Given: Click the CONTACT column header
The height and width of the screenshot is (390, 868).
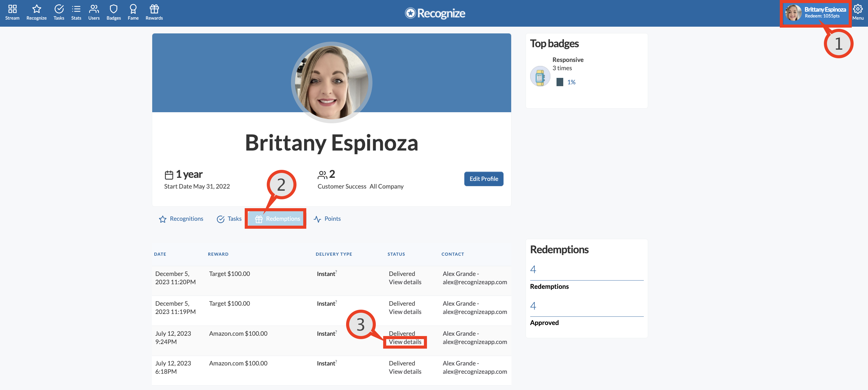Looking at the screenshot, I should coord(453,254).
